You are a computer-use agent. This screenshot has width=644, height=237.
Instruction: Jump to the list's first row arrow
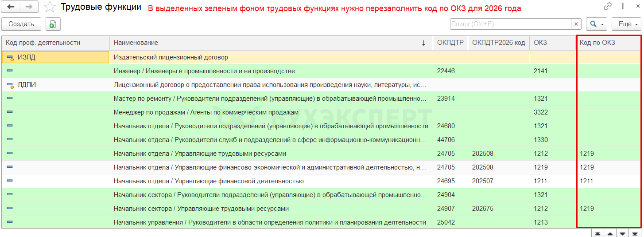(x=598, y=233)
